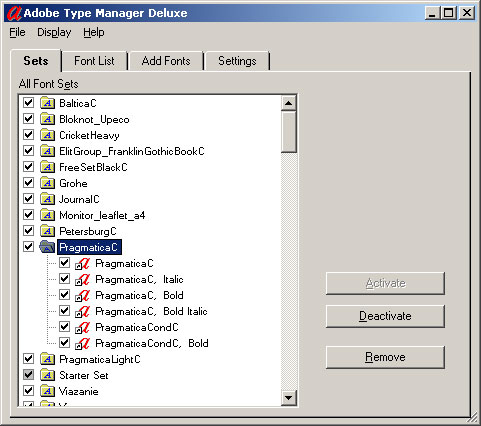Click the font icon for PragmaticaC, Bold
This screenshot has height=426, width=481.
tap(82, 295)
